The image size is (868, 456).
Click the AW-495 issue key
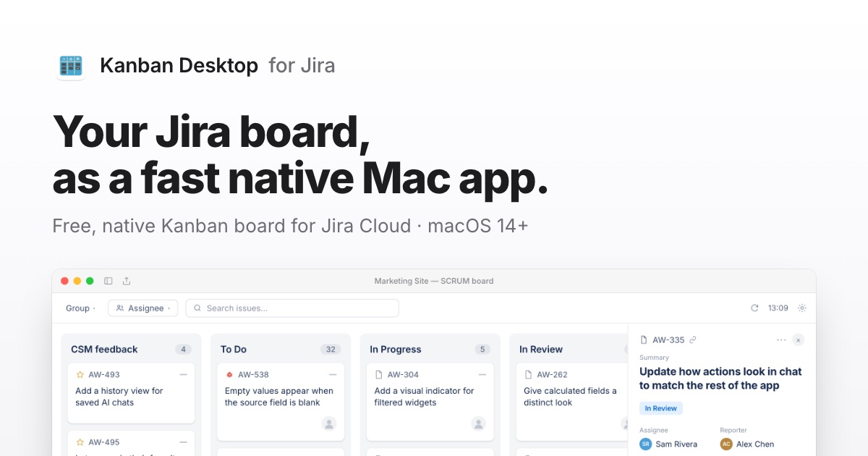(x=104, y=442)
